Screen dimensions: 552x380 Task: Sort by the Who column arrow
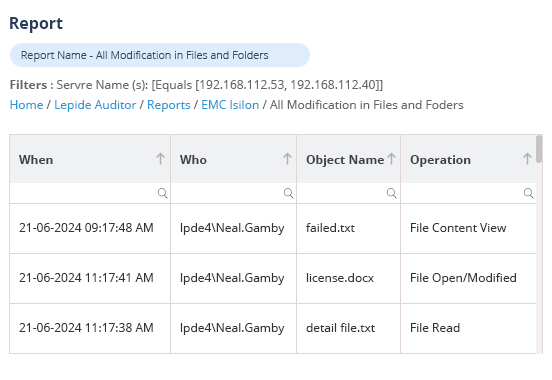click(x=287, y=159)
